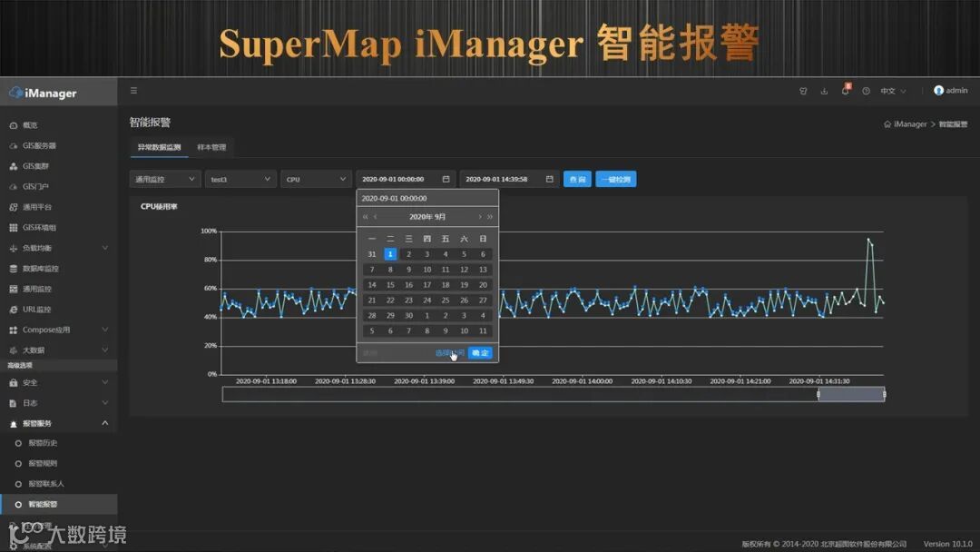
Task: Click 2020年 9月 calendar header
Action: click(427, 217)
